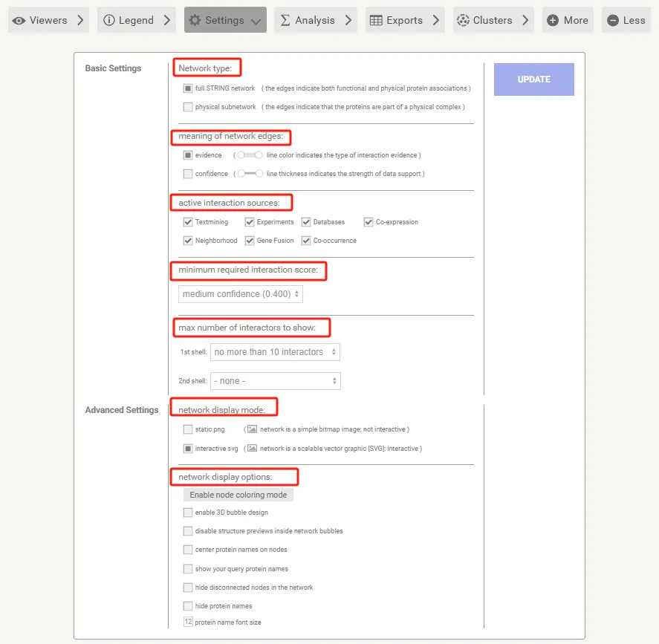Click the minus icon on Less button
659x644 pixels.
612,21
